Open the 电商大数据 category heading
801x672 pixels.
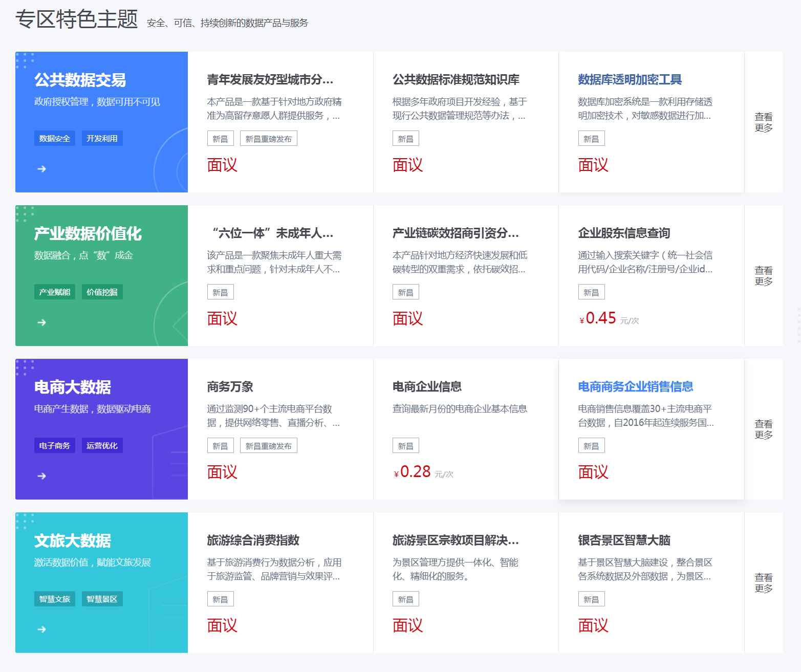[73, 387]
